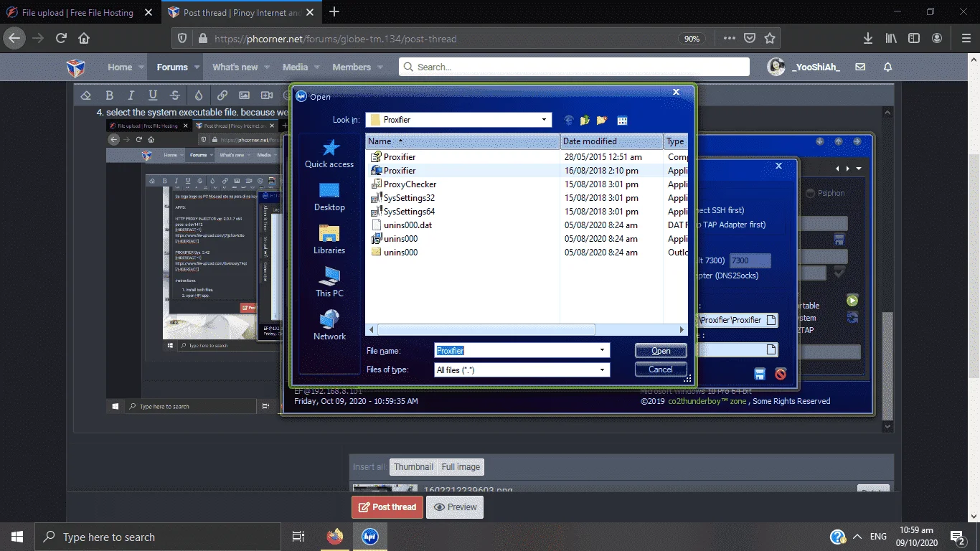Click the Open button in file dialog
980x551 pixels.
(x=661, y=351)
